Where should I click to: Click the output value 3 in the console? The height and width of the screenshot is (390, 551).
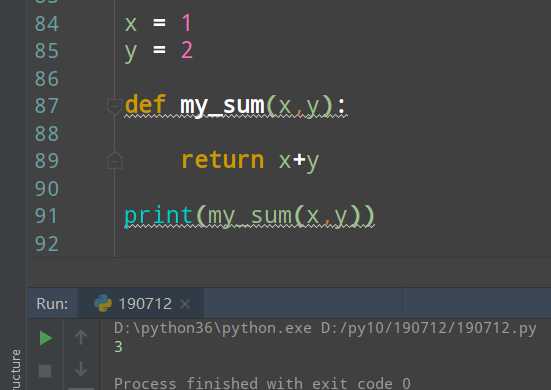tap(118, 347)
